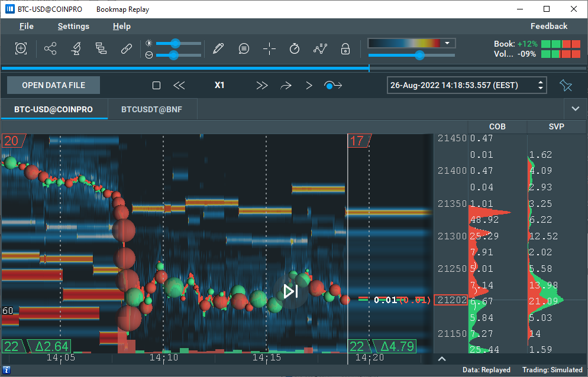Click the Feedback link
The image size is (588, 377).
point(548,26)
